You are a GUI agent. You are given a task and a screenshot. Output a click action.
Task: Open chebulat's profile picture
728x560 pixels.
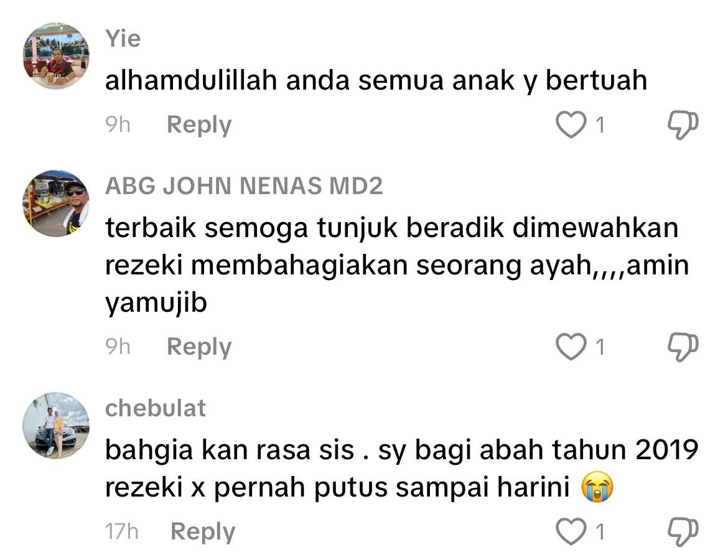pyautogui.click(x=56, y=426)
